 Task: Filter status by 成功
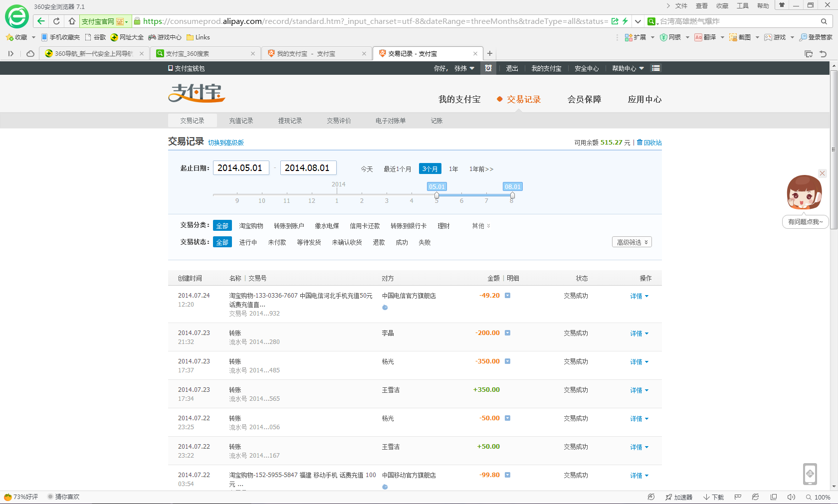(402, 242)
